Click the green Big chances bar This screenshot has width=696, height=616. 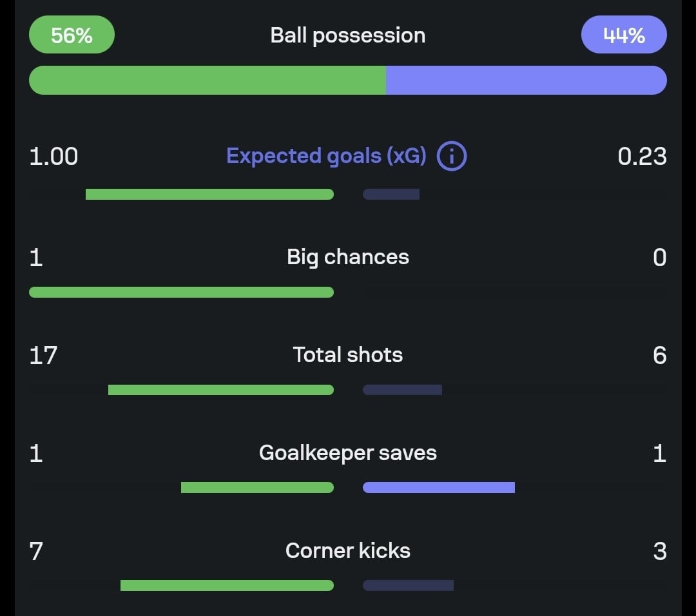181,292
